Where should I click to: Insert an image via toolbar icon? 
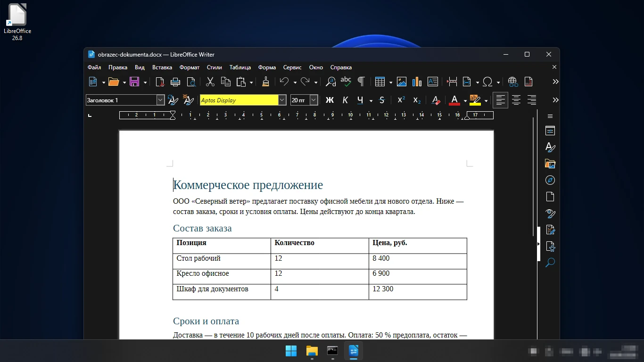(x=402, y=82)
